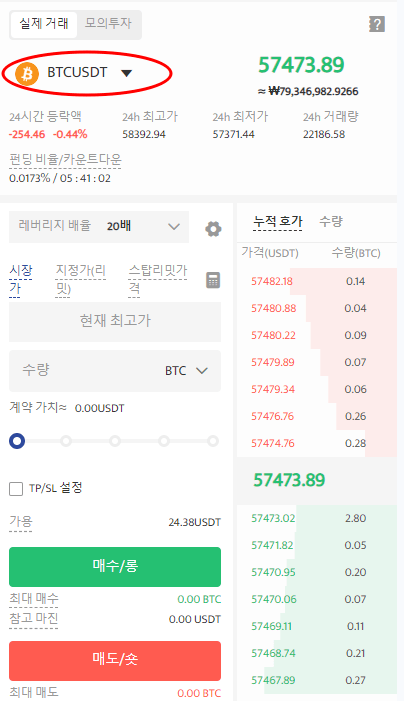Viewport: 404px width, 701px height.
Task: Click the 수량 quantity input field
Action: (115, 371)
